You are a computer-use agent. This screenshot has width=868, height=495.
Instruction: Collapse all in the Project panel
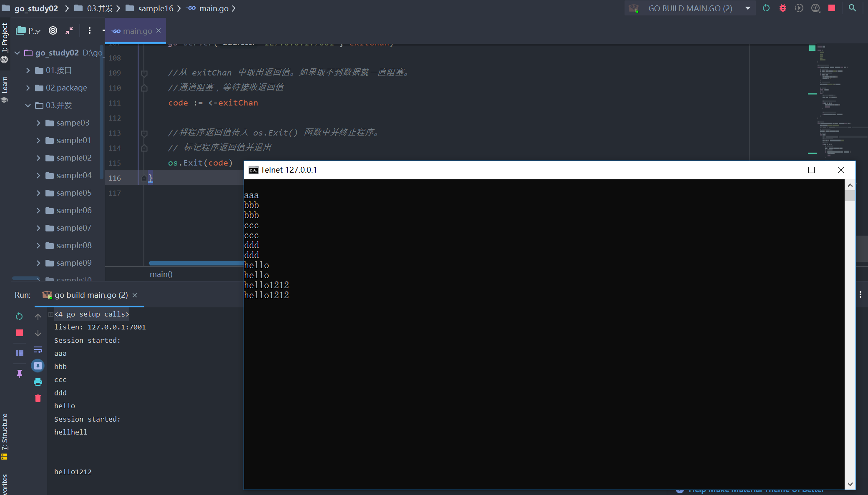point(69,30)
